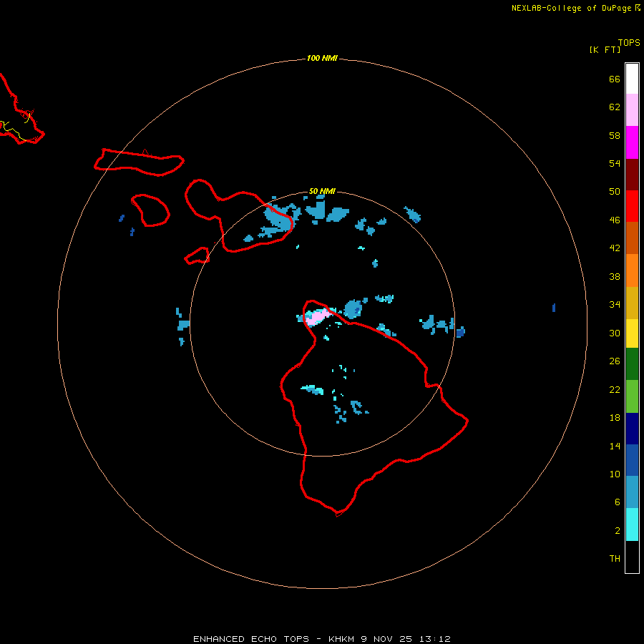Pick the steel blue 10 kft swatch
The height and width of the screenshot is (644, 644).
click(632, 492)
